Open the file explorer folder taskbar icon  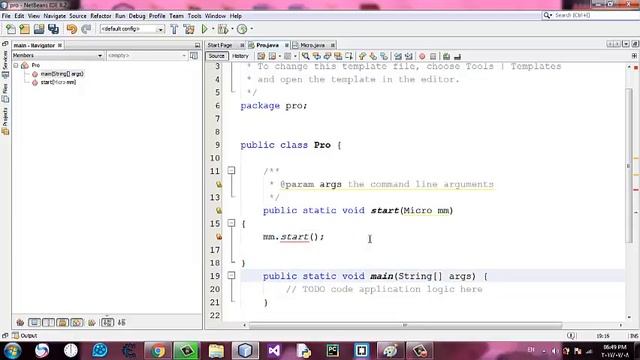coord(216,351)
